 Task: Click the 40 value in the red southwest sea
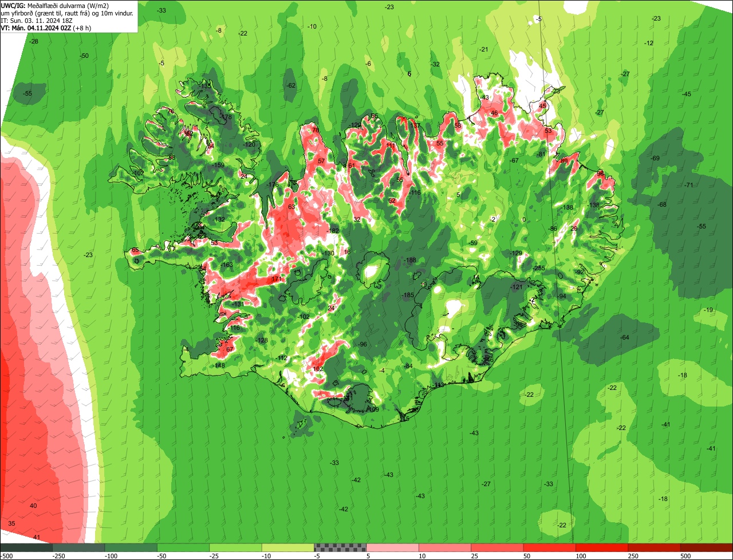point(33,506)
